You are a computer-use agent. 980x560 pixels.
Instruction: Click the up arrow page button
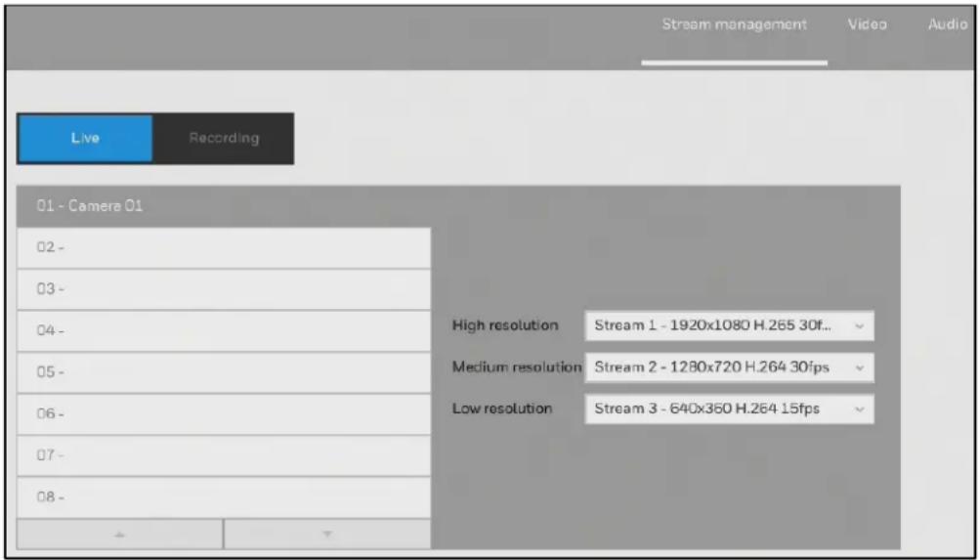point(120,535)
